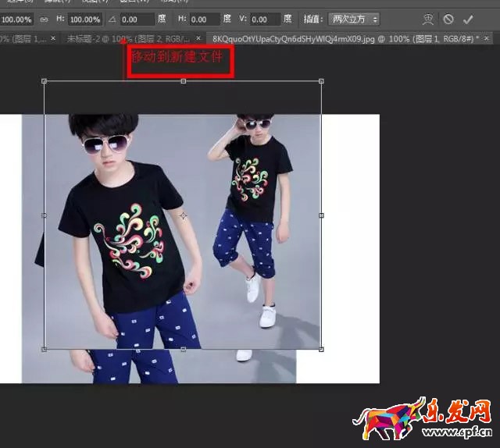The height and width of the screenshot is (448, 500).
Task: Close the first document tab
Action: (53, 37)
